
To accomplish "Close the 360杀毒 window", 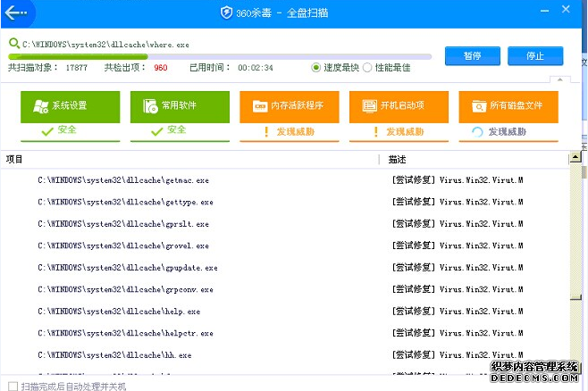I will click(x=566, y=9).
